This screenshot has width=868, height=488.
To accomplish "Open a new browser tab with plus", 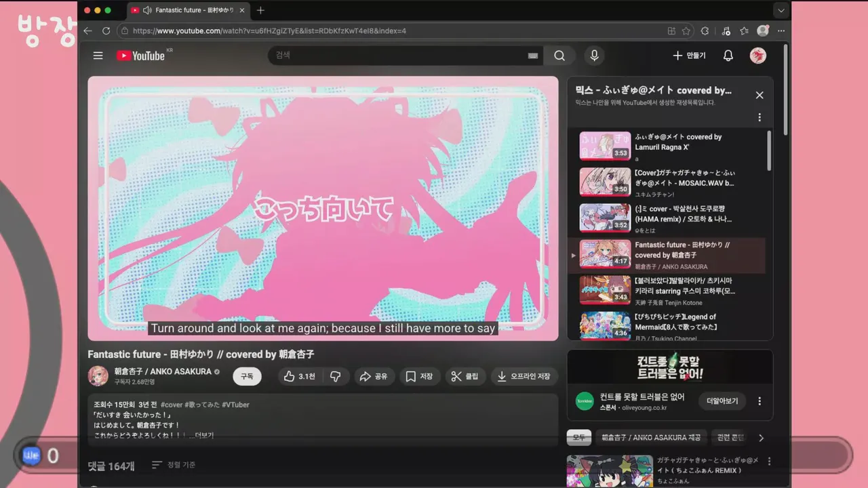I will (260, 10).
